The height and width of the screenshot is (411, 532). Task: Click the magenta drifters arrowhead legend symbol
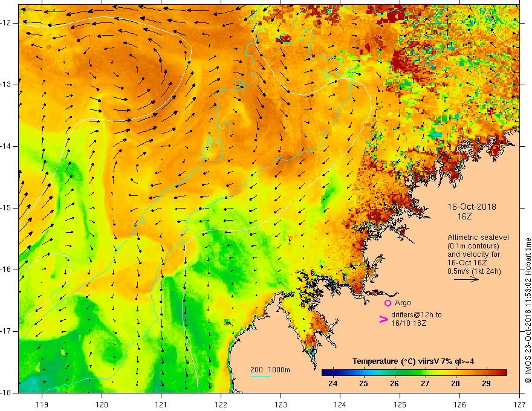tap(384, 319)
